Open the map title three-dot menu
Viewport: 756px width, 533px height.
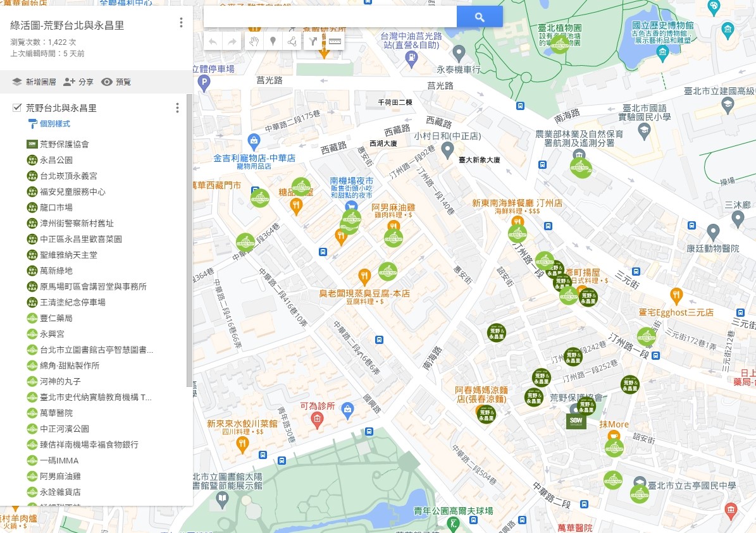[181, 23]
